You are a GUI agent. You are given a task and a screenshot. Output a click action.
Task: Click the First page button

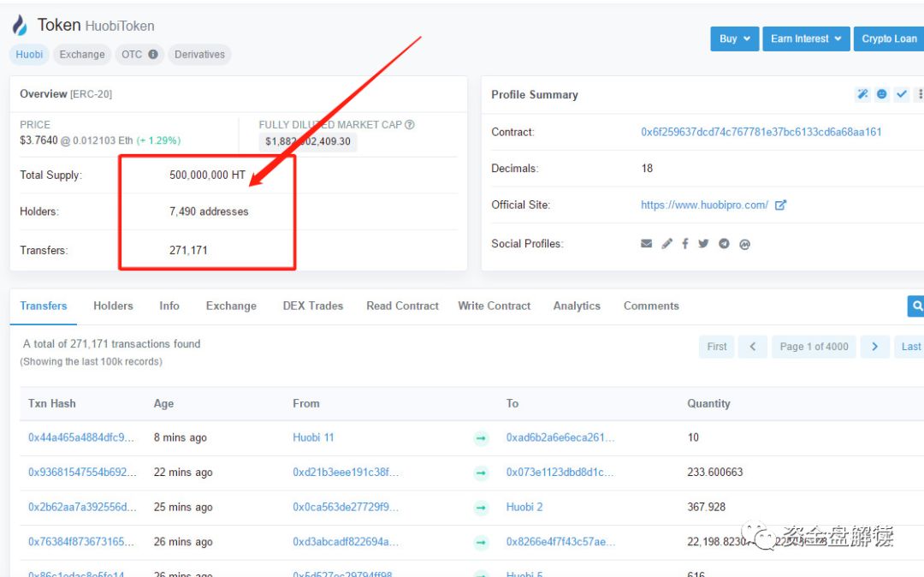click(717, 347)
